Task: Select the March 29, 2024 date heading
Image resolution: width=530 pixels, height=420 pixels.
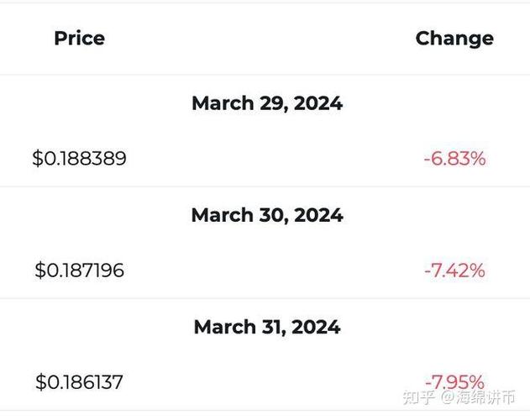Action: click(x=267, y=103)
